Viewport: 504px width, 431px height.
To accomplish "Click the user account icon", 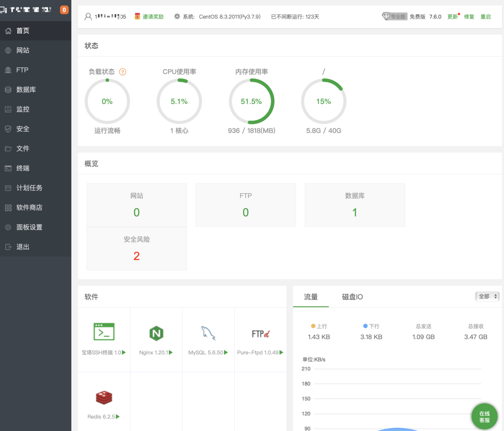I will (x=88, y=16).
